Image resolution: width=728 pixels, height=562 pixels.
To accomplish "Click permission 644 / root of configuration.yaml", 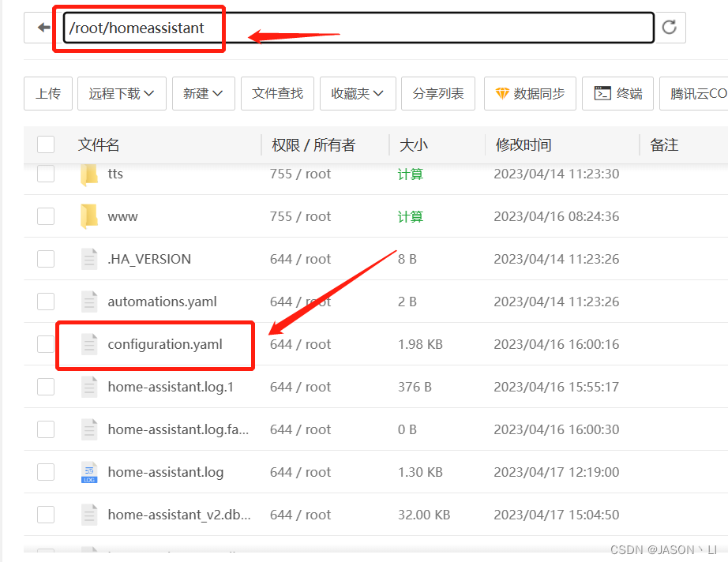I will (300, 344).
